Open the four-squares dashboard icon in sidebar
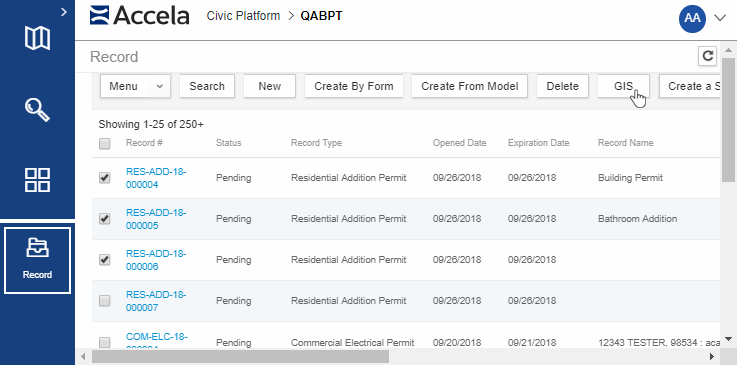Viewport: 737px width, 365px height. (37, 180)
